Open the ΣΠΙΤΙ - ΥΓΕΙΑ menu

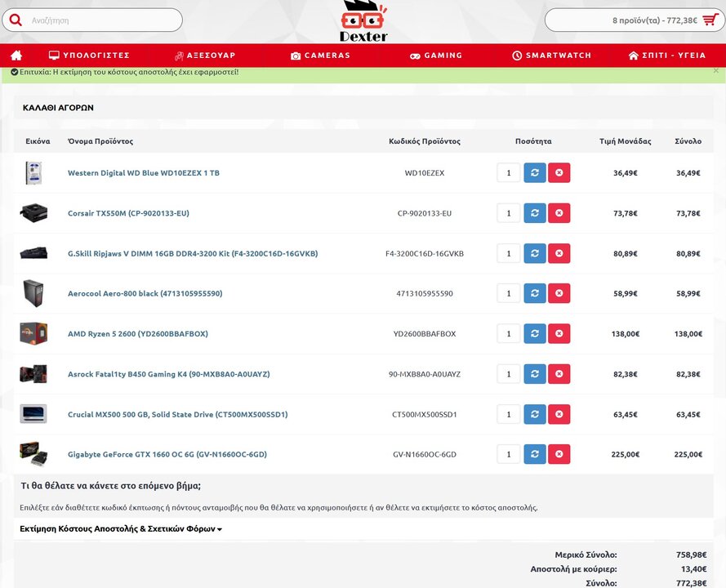click(667, 56)
